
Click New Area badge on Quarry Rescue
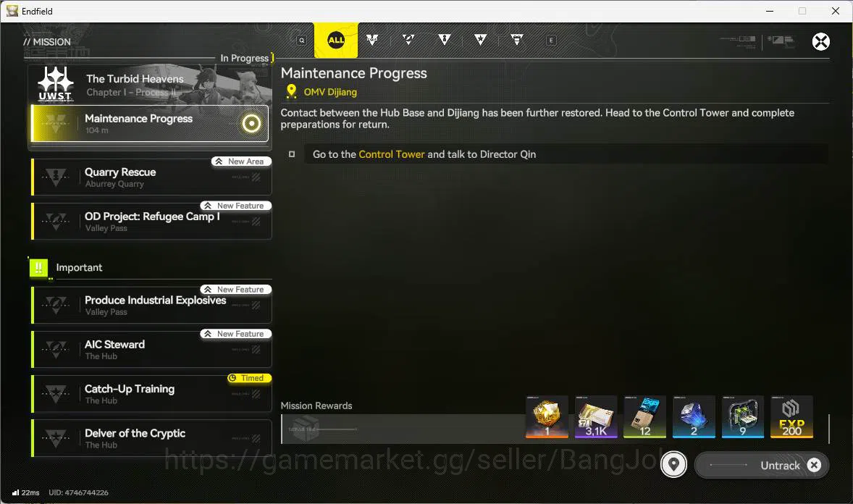tap(241, 161)
